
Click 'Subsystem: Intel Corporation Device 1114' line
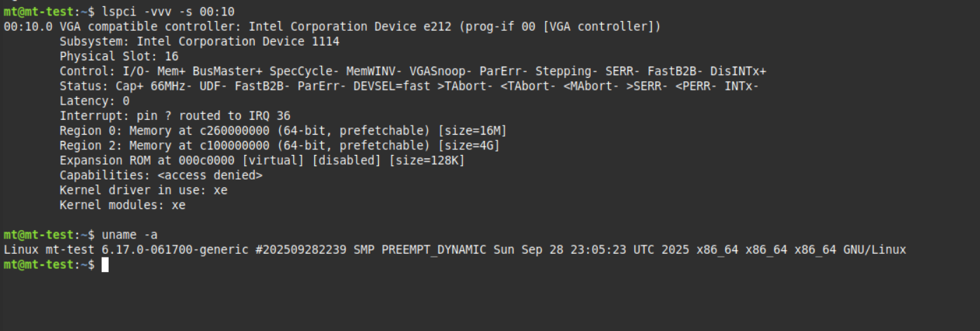(x=199, y=41)
